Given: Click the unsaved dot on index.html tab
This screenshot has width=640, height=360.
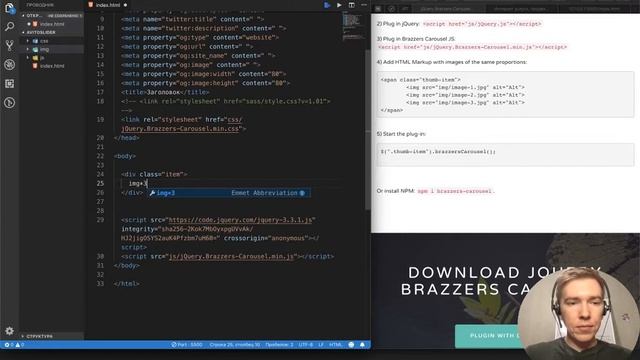Looking at the screenshot, I should (x=125, y=5).
